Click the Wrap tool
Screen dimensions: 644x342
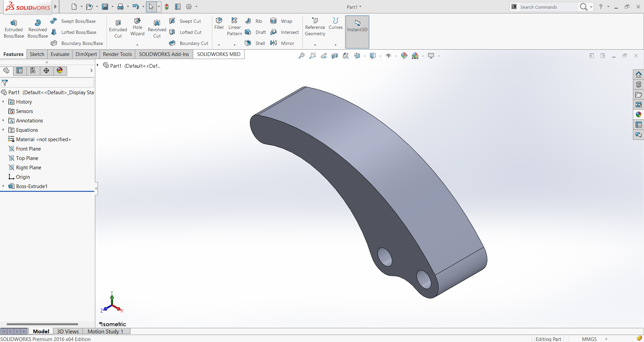(x=281, y=21)
